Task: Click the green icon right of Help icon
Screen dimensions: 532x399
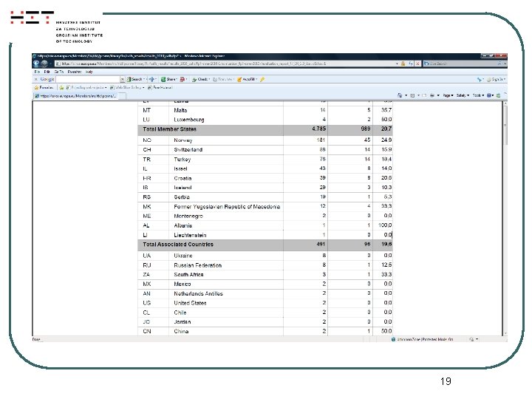Action: 498,95
